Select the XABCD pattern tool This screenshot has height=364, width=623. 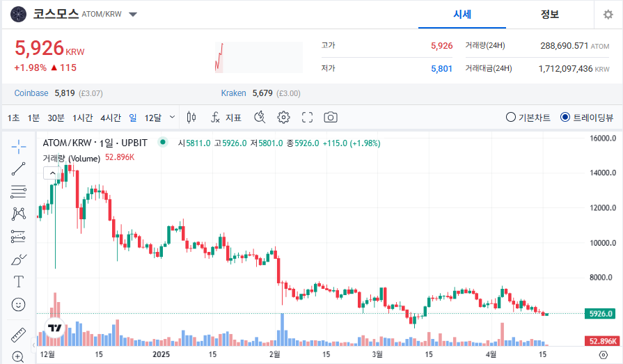(18, 214)
